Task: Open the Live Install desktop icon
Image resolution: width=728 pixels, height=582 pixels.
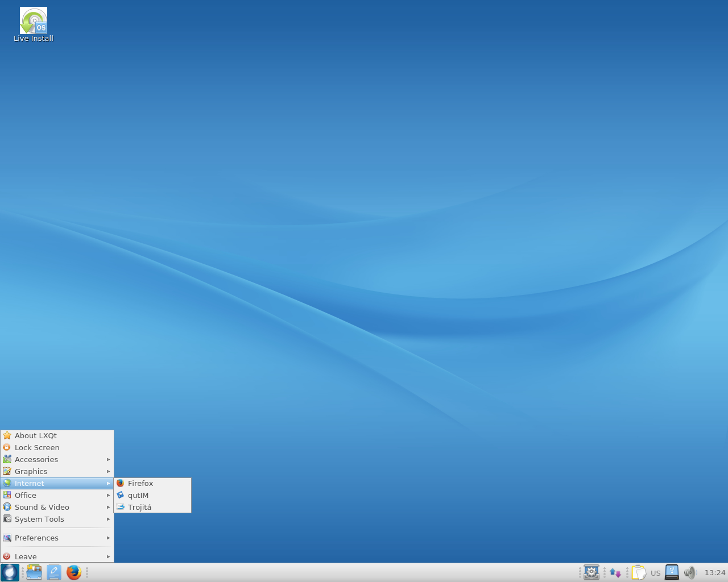Action: 34,25
